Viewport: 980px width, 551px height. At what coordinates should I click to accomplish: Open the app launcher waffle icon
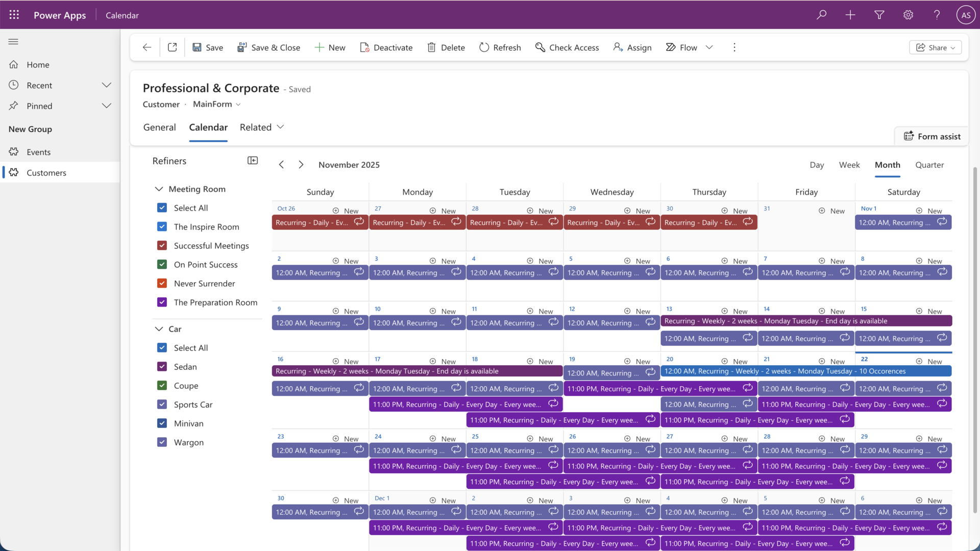point(14,15)
